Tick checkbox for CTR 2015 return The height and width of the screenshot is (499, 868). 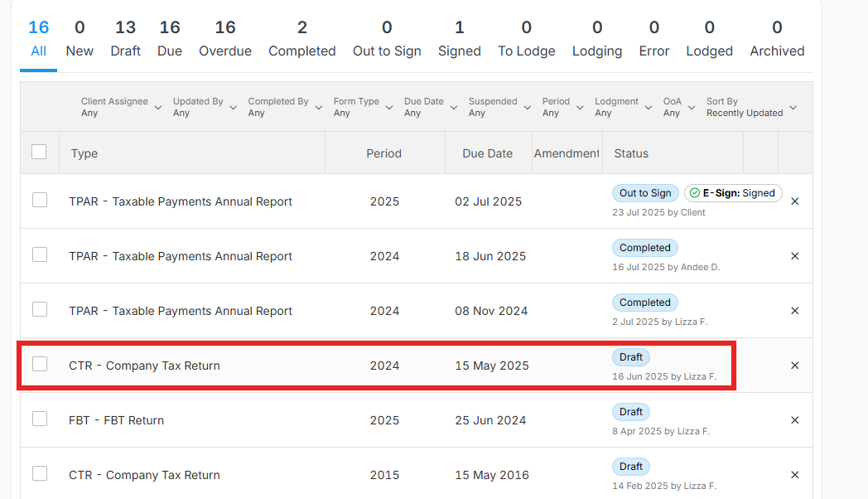pyautogui.click(x=39, y=474)
